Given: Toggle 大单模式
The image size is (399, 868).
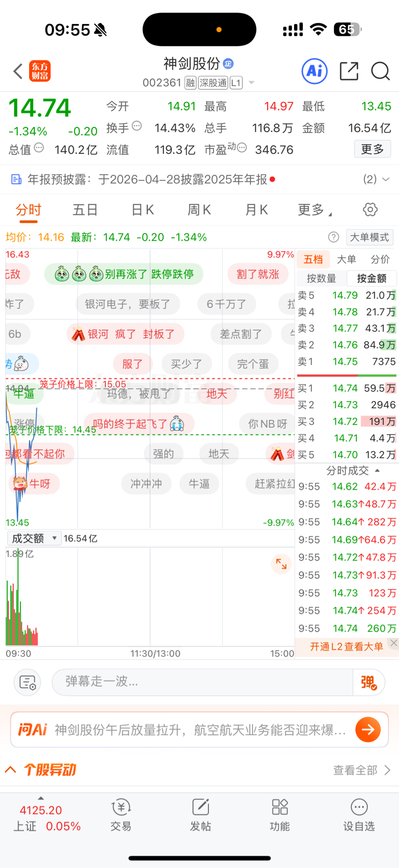Looking at the screenshot, I should click(x=369, y=237).
